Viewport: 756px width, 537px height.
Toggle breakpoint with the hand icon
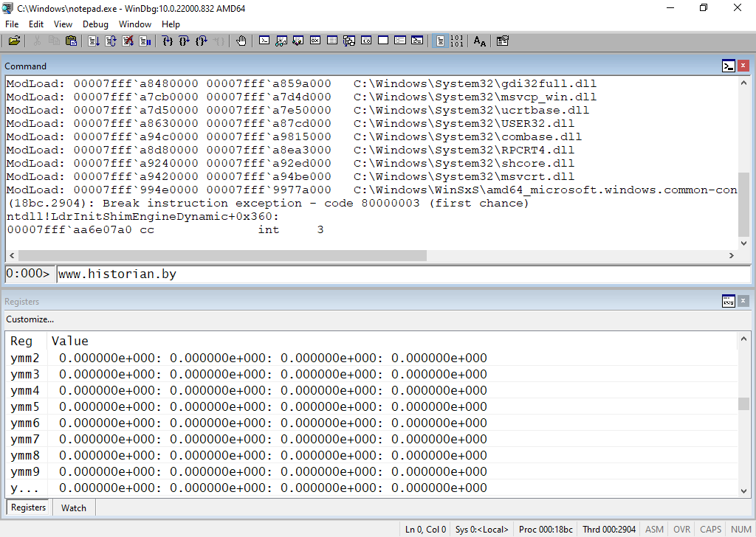pos(241,41)
